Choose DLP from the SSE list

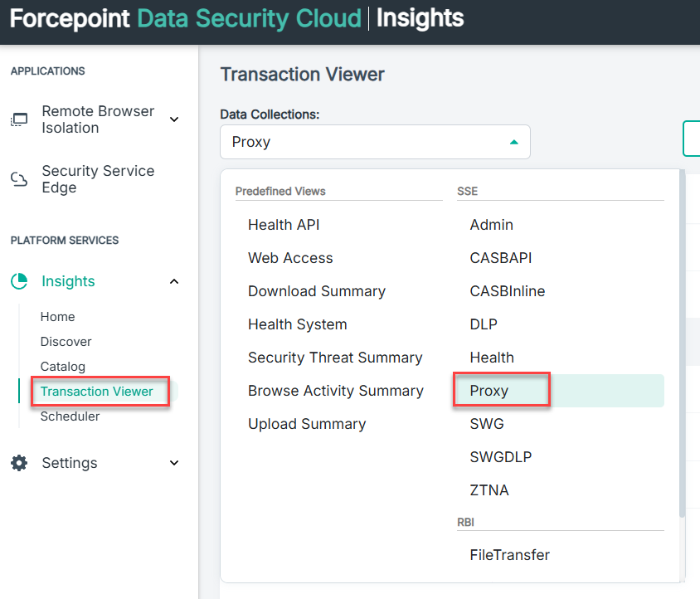pos(484,324)
